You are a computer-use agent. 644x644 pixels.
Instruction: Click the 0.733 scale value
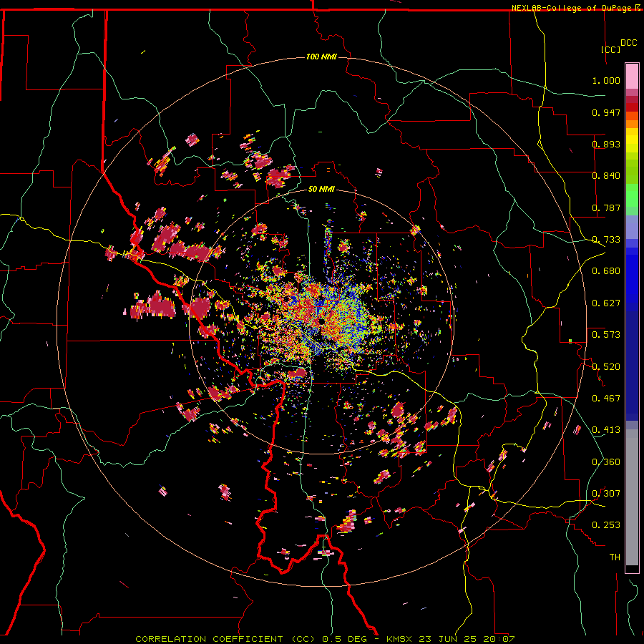tap(606, 240)
